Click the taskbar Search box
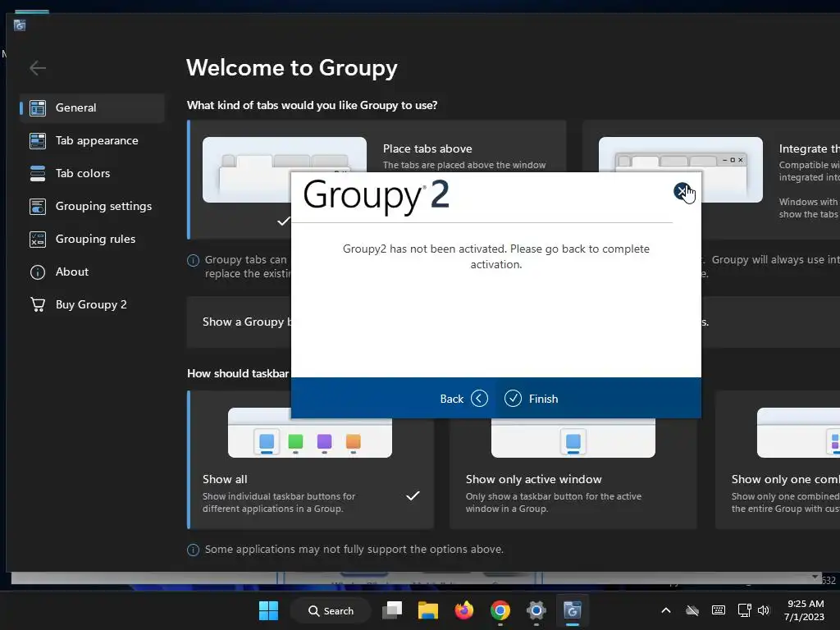 (x=331, y=610)
